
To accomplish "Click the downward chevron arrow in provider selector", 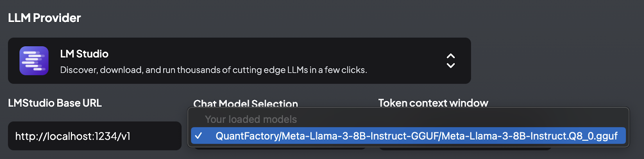I will click(451, 65).
